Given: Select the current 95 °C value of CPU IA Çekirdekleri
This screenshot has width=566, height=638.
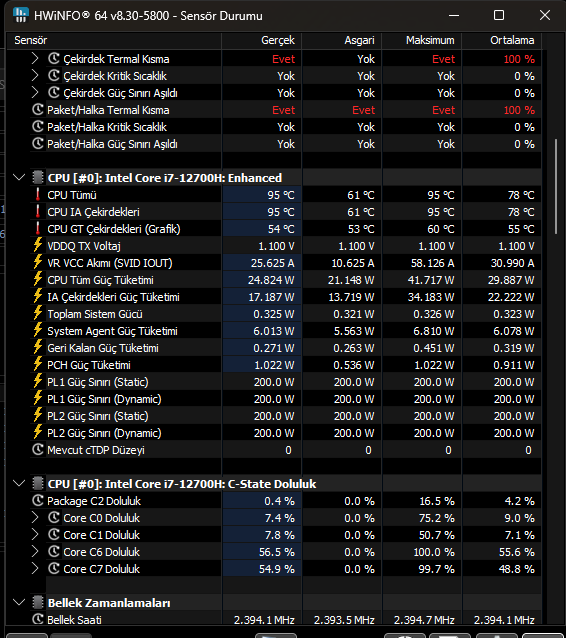Looking at the screenshot, I should click(x=281, y=212).
